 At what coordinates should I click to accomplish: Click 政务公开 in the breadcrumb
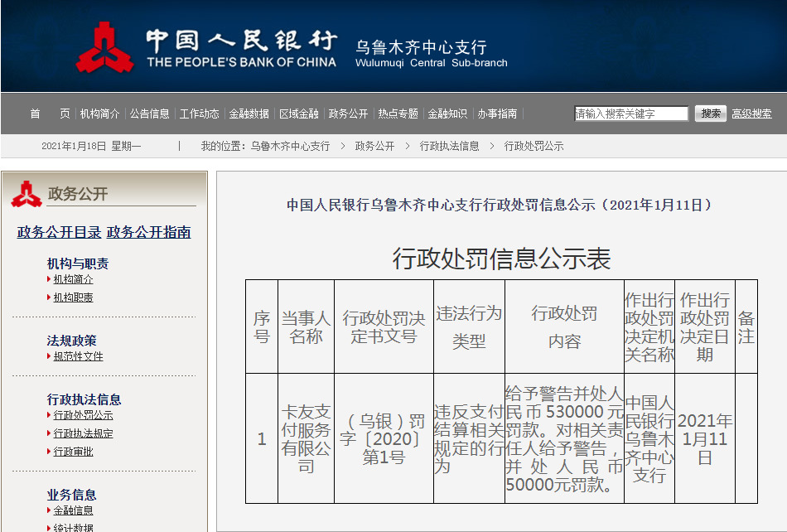point(374,146)
